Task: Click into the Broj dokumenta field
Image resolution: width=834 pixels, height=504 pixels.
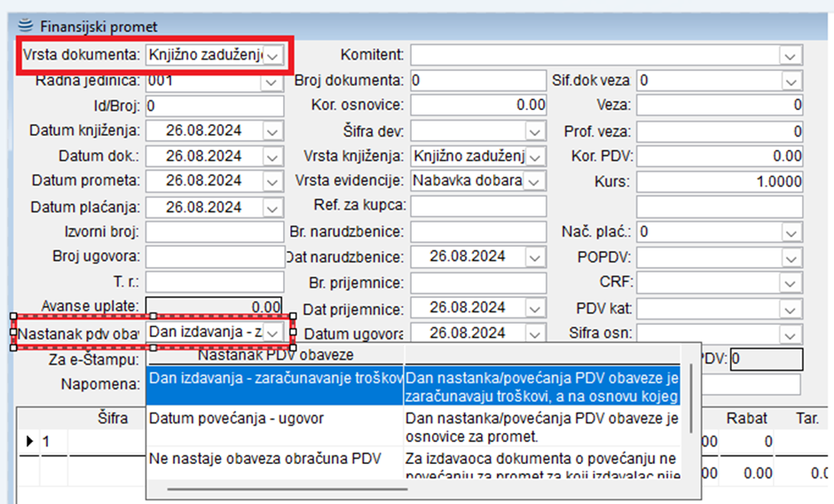Action: (x=477, y=81)
